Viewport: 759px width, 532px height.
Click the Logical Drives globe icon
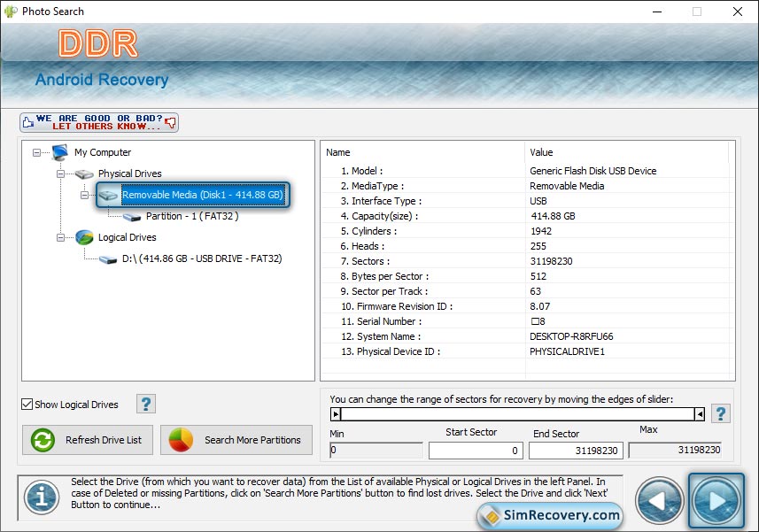coord(84,237)
